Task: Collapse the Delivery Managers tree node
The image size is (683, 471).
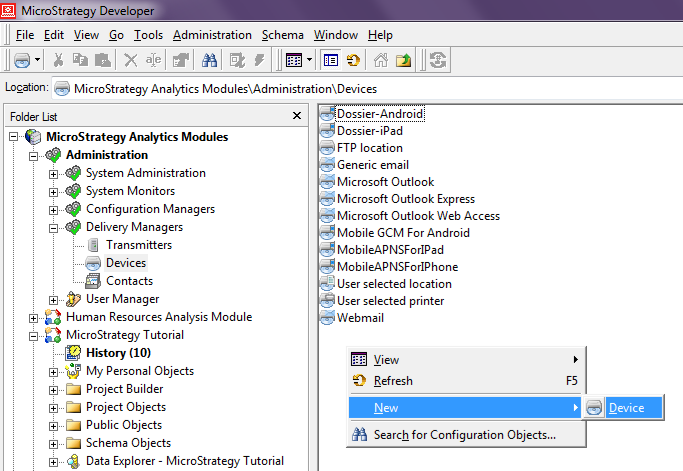Action: (x=54, y=227)
